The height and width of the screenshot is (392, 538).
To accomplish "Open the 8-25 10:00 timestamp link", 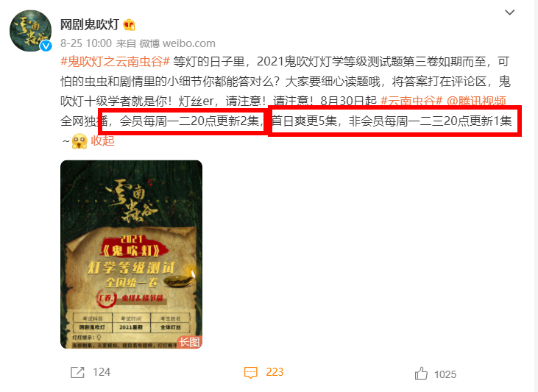I will pyautogui.click(x=86, y=43).
